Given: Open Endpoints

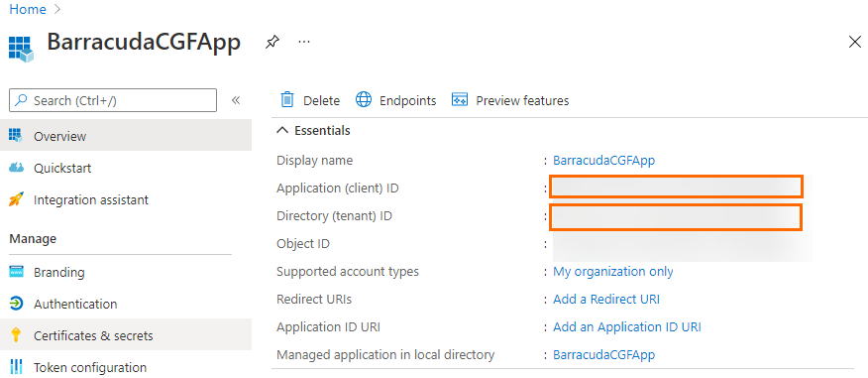Looking at the screenshot, I should [407, 101].
